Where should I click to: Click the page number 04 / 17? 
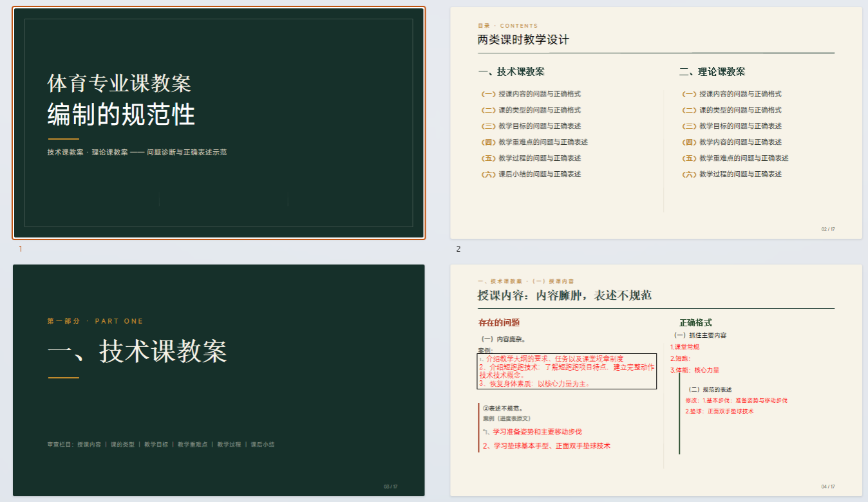coord(828,487)
